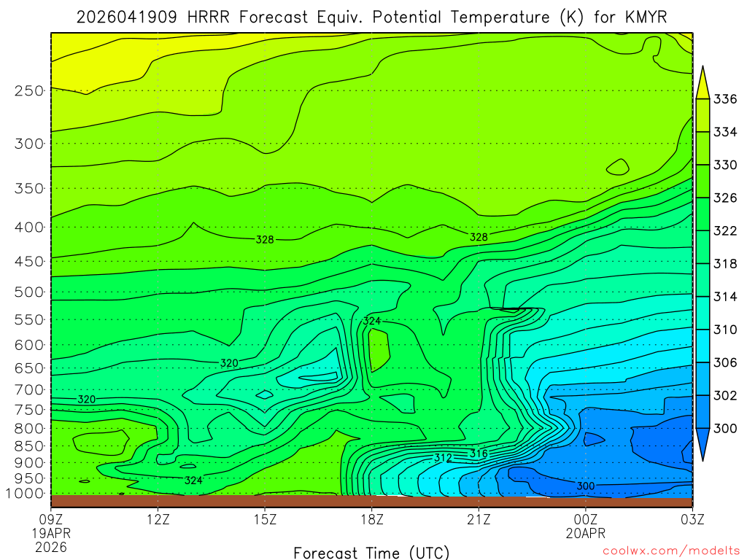Viewport: 747px width, 560px height.
Task: Click the 310 colorbar value label
Action: pyautogui.click(x=725, y=330)
